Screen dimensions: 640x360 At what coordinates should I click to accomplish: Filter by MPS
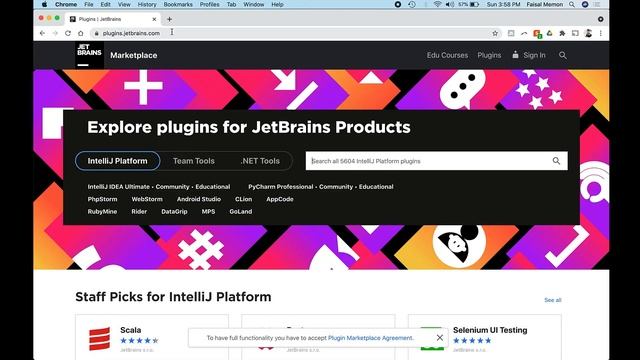(208, 211)
